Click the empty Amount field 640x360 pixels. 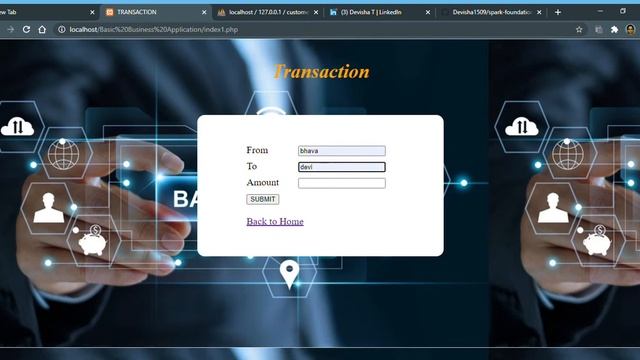(342, 183)
